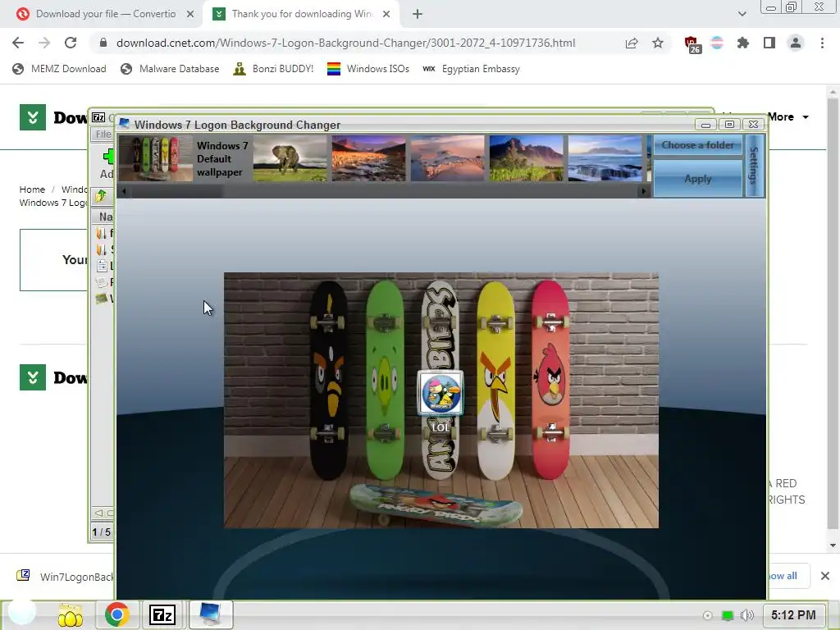840x630 pixels.
Task: Open Malware Database bookmark
Action: coord(170,69)
